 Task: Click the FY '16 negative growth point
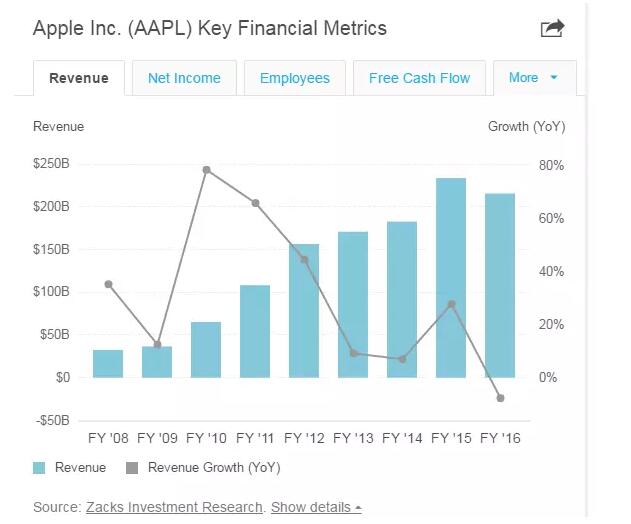pos(500,398)
